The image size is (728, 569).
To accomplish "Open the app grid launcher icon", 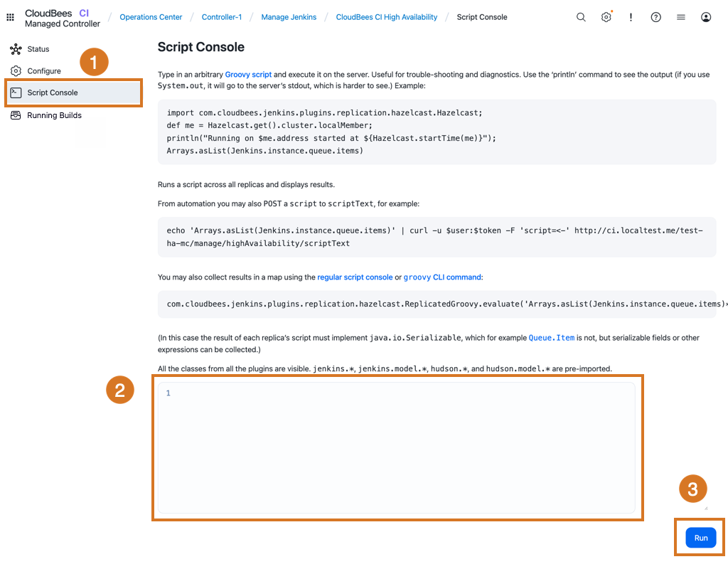I will click(x=10, y=18).
